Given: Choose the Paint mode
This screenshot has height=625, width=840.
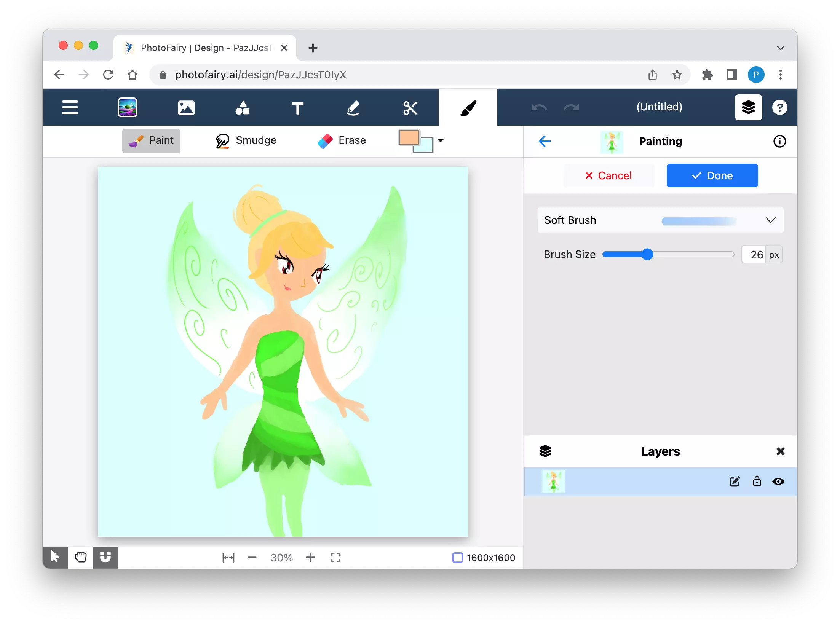Looking at the screenshot, I should [151, 141].
